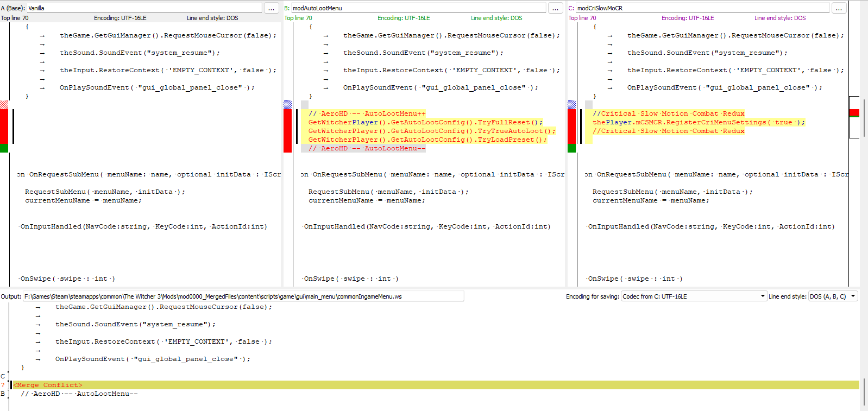Select the RequestMouseCursor(false) line in pane A
Image resolution: width=868 pixels, height=411 pixels.
168,35
